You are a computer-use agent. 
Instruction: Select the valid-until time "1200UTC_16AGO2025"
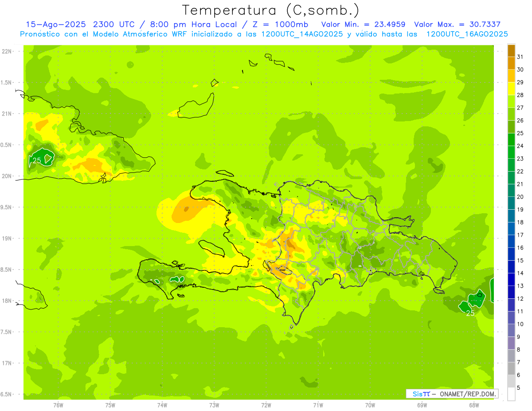467,34
